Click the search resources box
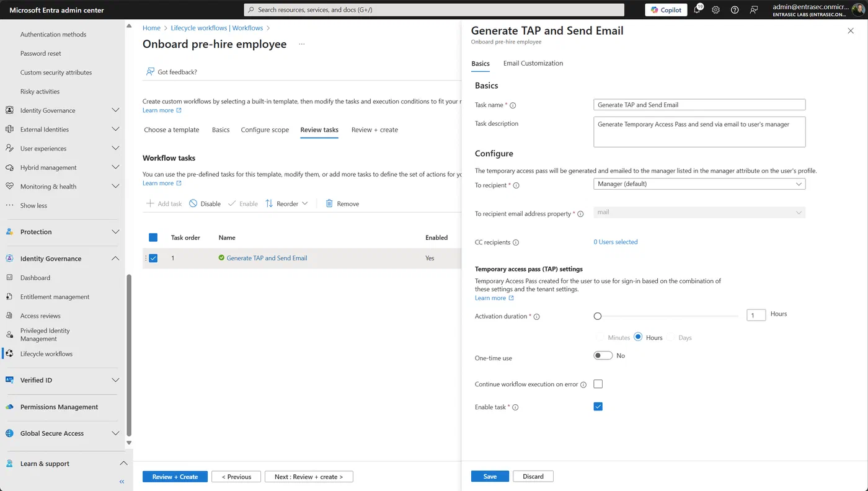Viewport: 868px width, 491px height. coord(434,10)
